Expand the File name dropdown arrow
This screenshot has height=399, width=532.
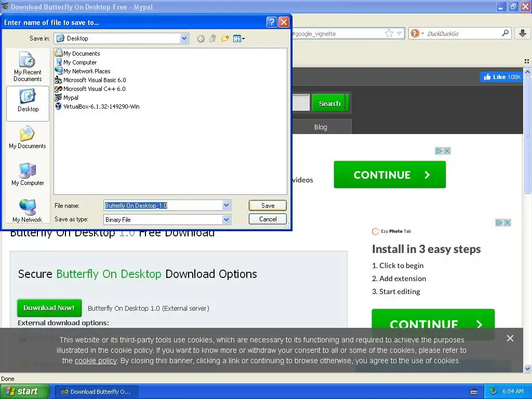[x=227, y=205]
